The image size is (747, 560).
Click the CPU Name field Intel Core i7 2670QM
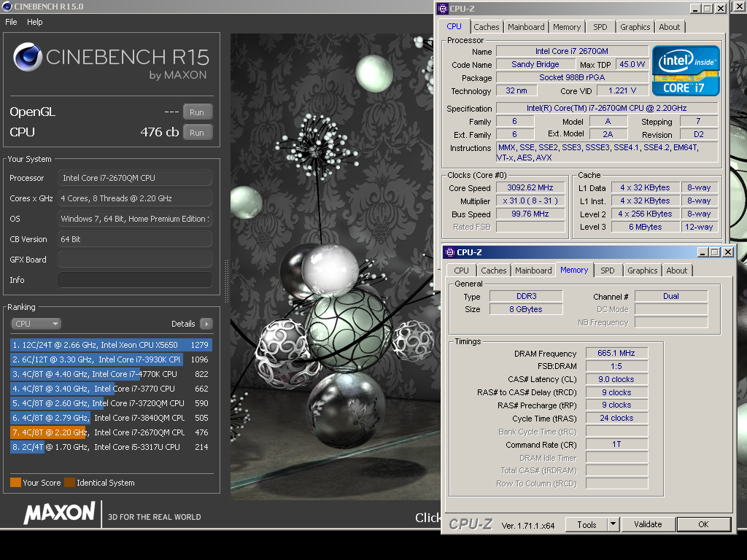(572, 51)
